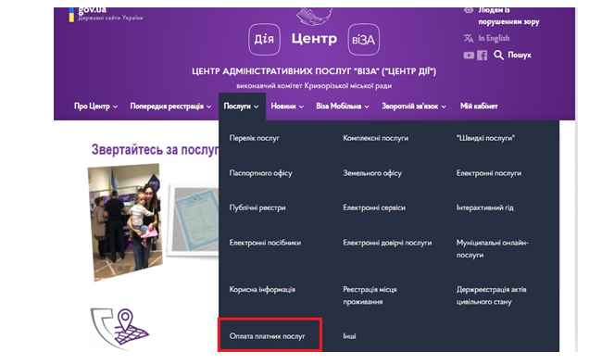The image size is (602, 364).
Task: Expand Попередня реєстрація dropdown
Action: [x=170, y=107]
